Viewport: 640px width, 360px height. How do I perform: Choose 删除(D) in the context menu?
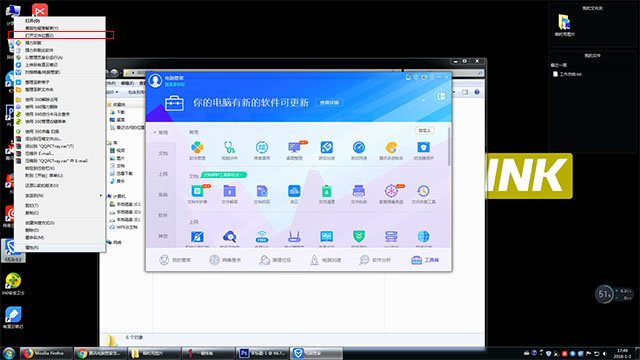tap(60, 230)
